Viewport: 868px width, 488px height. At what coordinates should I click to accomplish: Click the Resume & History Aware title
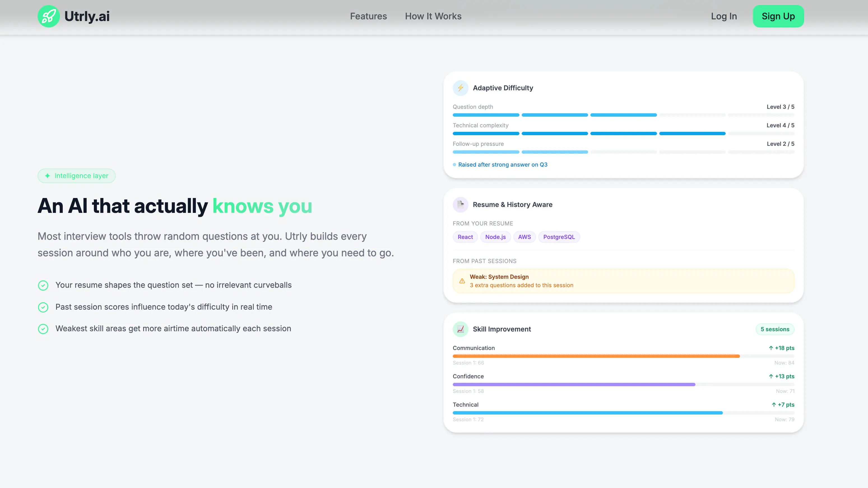coord(512,205)
